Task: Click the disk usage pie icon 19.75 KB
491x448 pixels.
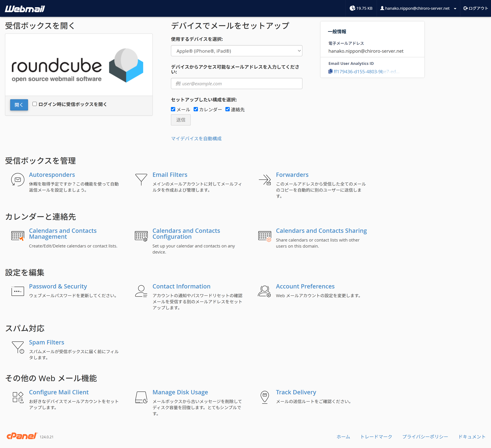Action: click(352, 8)
